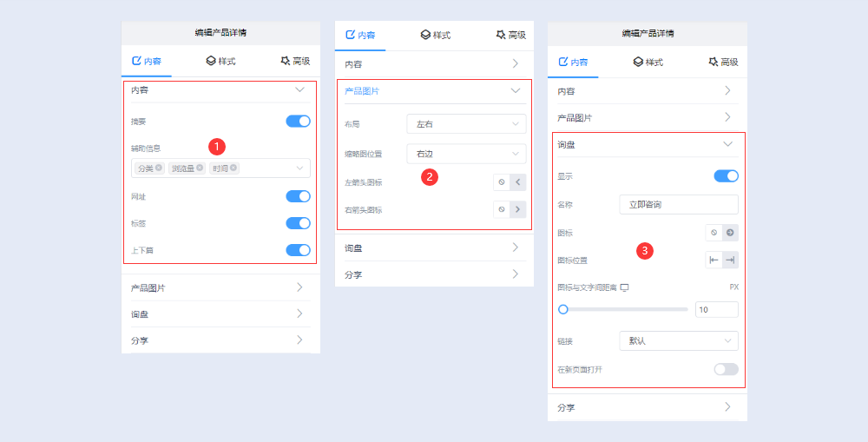Set 图标位置 to right-aligned icon
Screen dimensions: 868x442
tap(730, 260)
